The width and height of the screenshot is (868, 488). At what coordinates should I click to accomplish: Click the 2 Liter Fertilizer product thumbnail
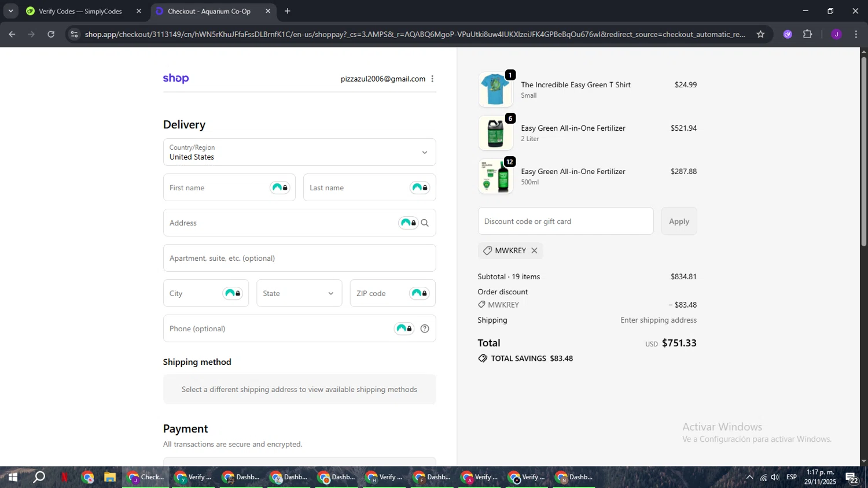495,133
